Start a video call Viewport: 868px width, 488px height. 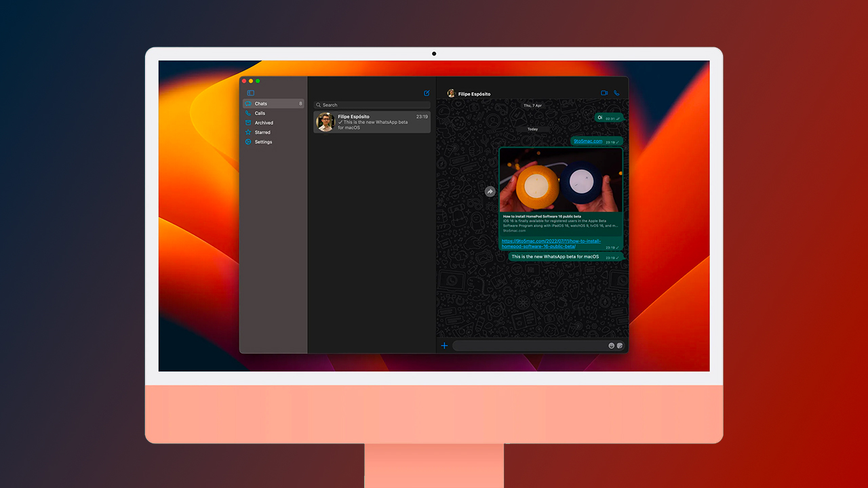tap(604, 93)
